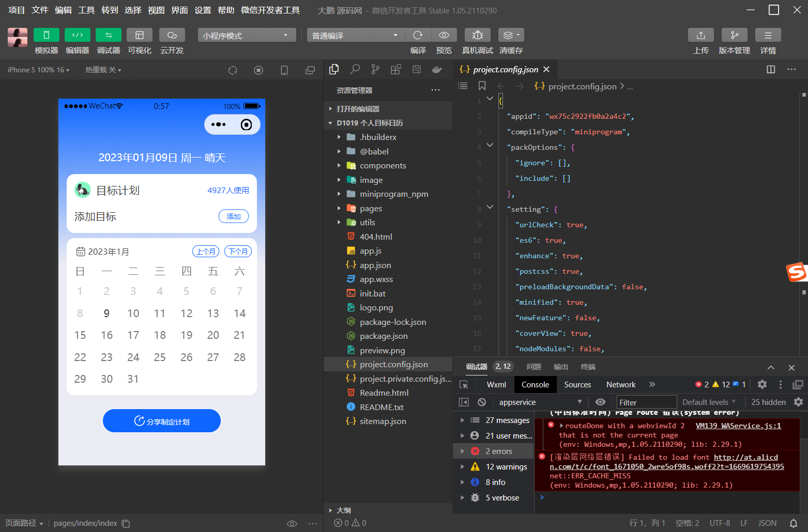Toggle the console live expression eye icon
This screenshot has height=532, width=808.
point(600,402)
